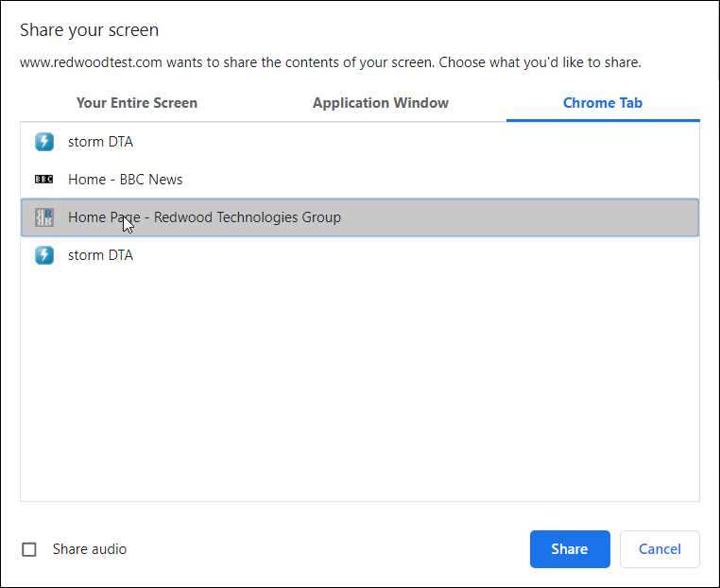720x588 pixels.
Task: Cancel the screen sharing dialog
Action: 660,549
